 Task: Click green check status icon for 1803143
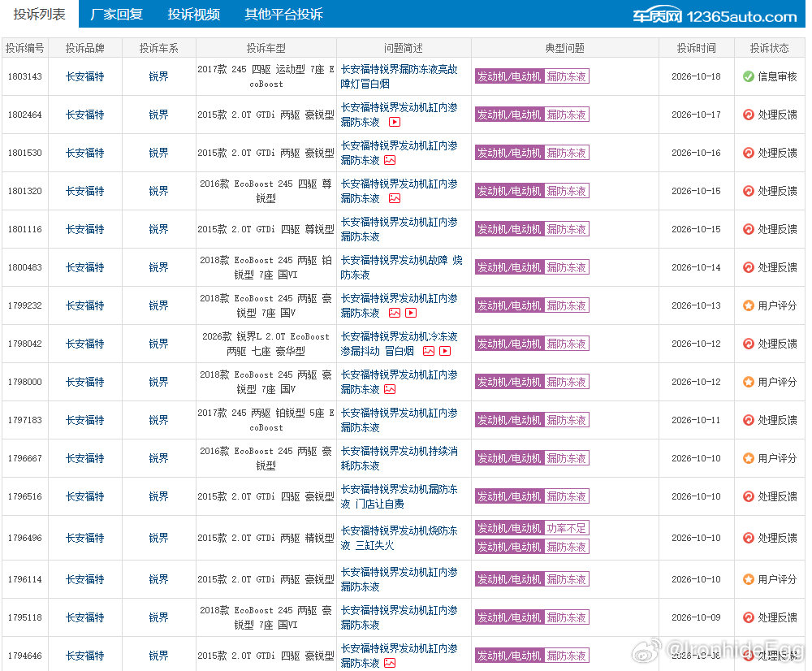749,76
